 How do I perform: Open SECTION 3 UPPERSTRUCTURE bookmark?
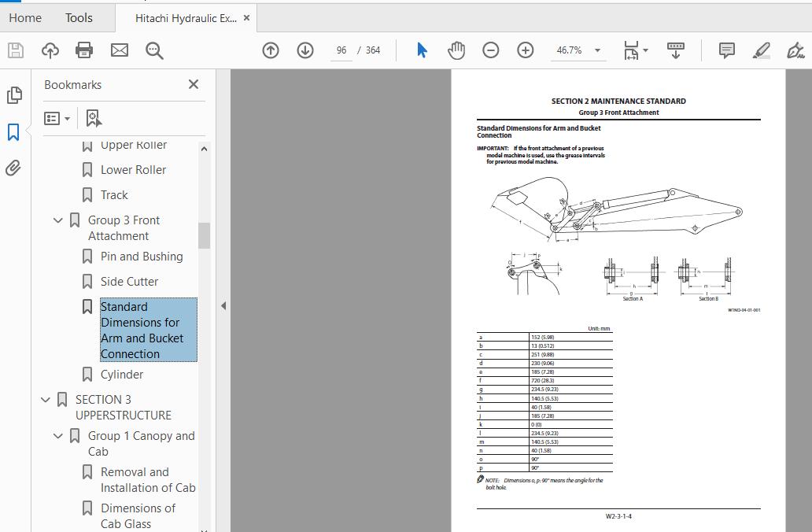point(124,408)
